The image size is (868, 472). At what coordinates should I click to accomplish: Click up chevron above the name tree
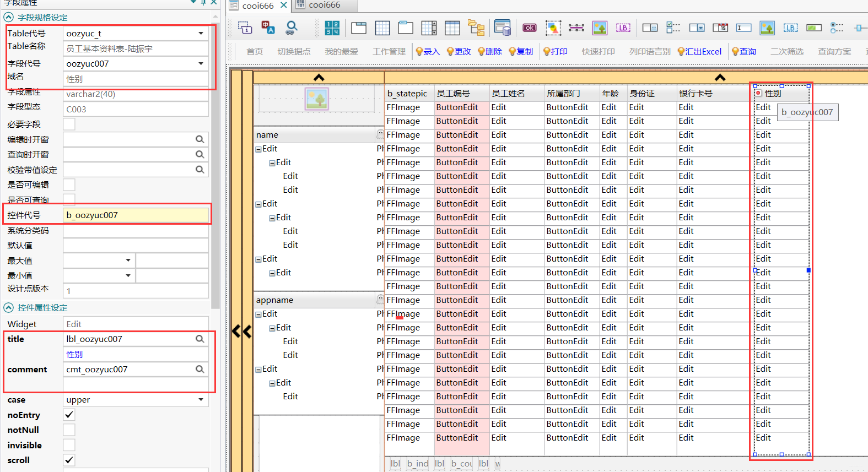(x=319, y=78)
